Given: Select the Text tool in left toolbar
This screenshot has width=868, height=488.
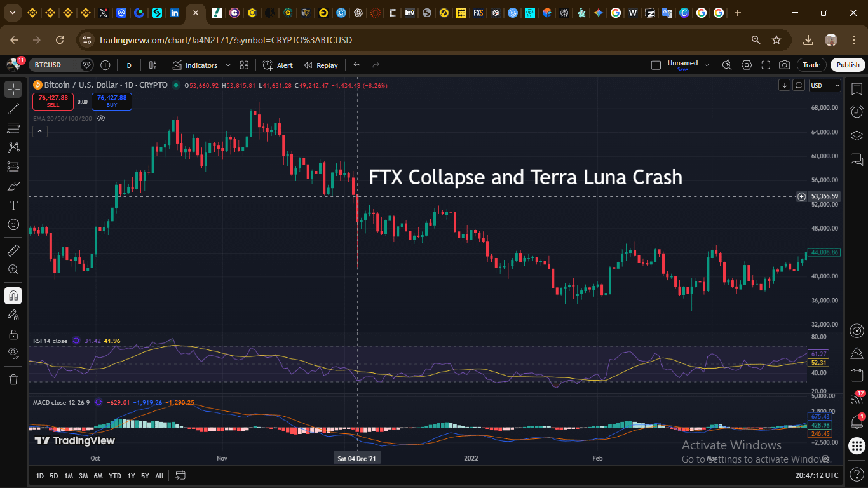Looking at the screenshot, I should pos(13,205).
